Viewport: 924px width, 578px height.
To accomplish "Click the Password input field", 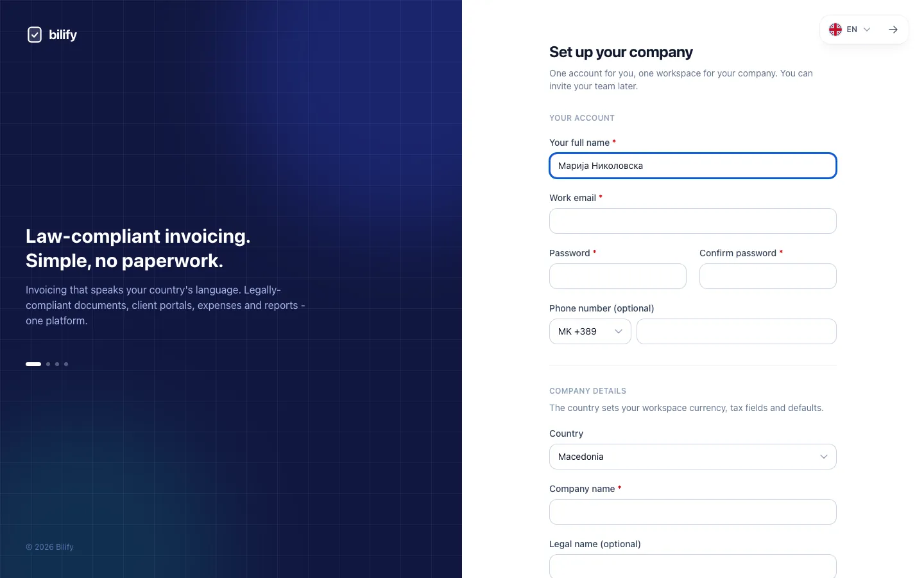I will click(618, 276).
